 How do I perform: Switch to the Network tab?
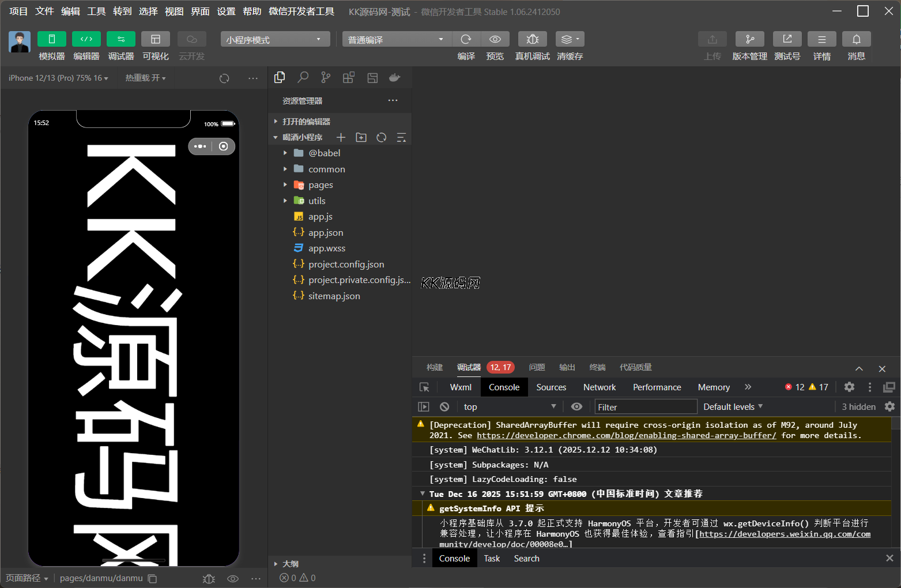click(x=600, y=387)
